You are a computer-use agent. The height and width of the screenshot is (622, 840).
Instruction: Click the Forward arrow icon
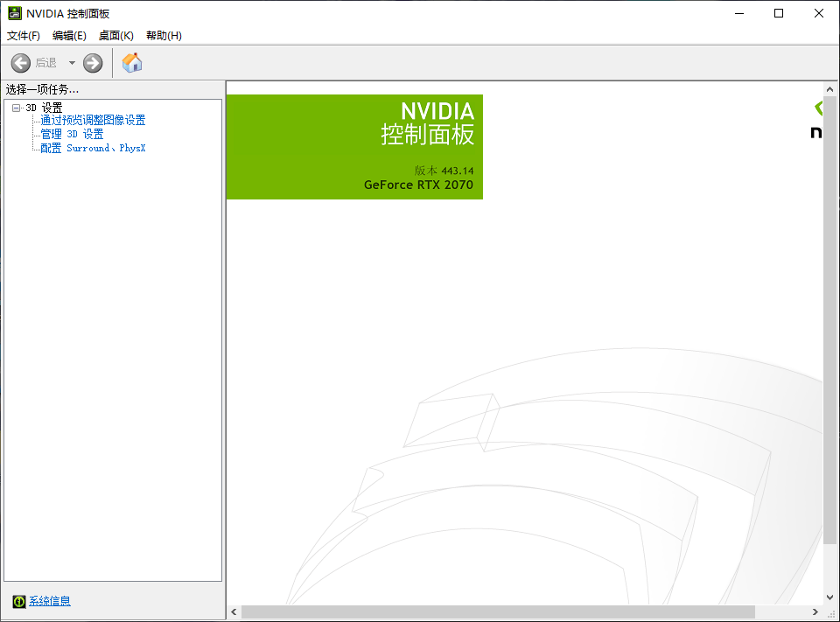tap(93, 63)
